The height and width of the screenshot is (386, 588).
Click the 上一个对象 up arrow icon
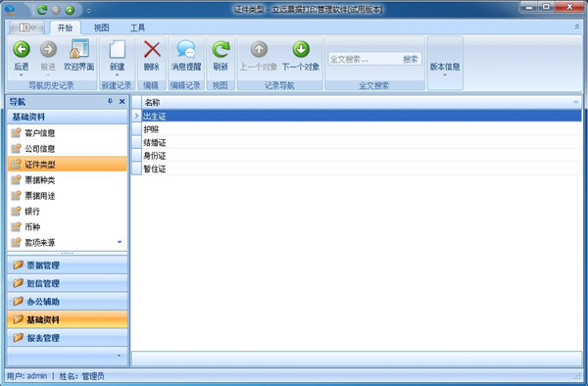[x=259, y=49]
